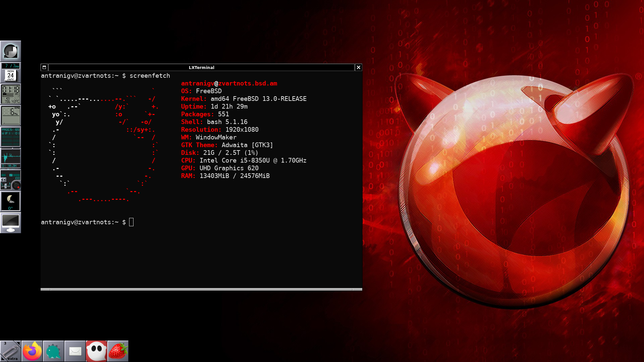The image size is (644, 362).
Task: Launch the white ghost app icon
Action: pos(97,351)
